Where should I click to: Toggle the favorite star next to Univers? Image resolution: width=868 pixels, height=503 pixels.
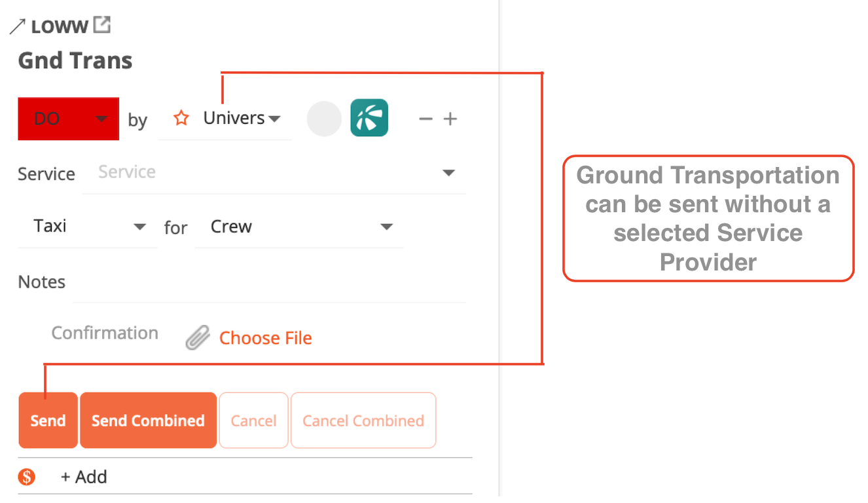180,118
